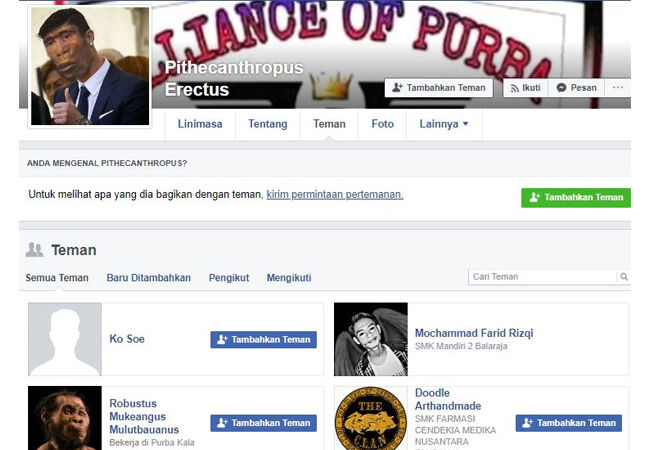This screenshot has height=450, width=650.
Task: Open the three-dots more options menu
Action: point(618,88)
